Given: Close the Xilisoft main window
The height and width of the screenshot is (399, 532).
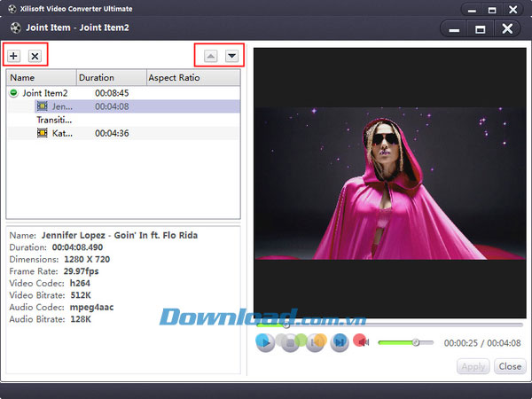Looking at the screenshot, I should 513,10.
